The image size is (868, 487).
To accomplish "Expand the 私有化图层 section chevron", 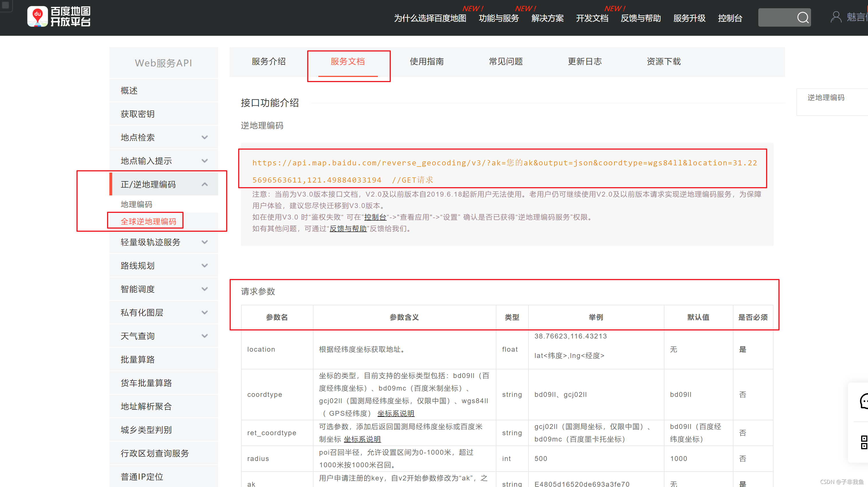I will (204, 312).
